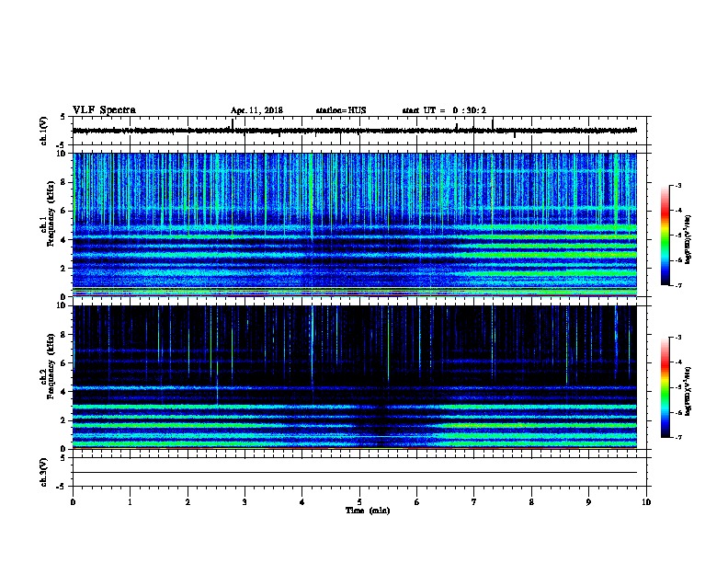Click the '-3' label of ch.1 colorbar
Image resolution: width=728 pixels, height=563 pixels.
[x=677, y=185]
